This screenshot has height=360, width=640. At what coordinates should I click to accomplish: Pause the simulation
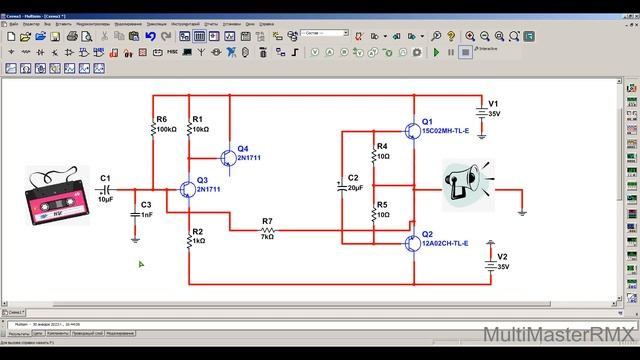pos(451,52)
